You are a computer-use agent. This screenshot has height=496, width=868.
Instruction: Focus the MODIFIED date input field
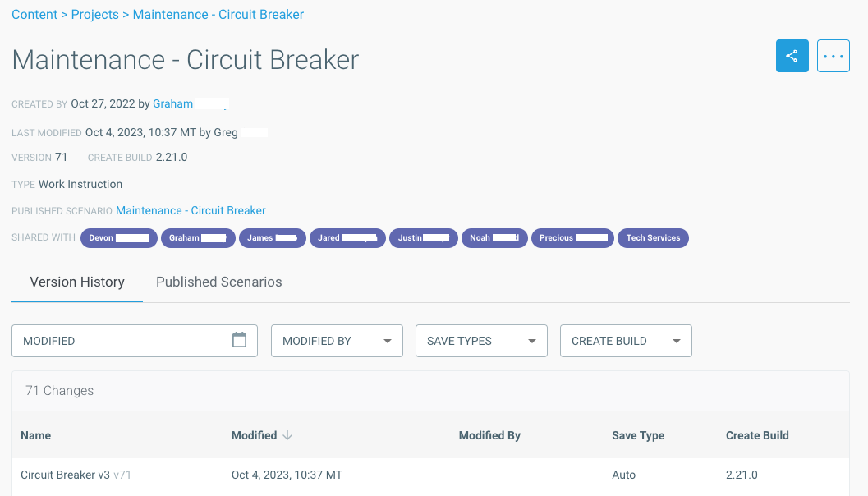pyautogui.click(x=135, y=341)
